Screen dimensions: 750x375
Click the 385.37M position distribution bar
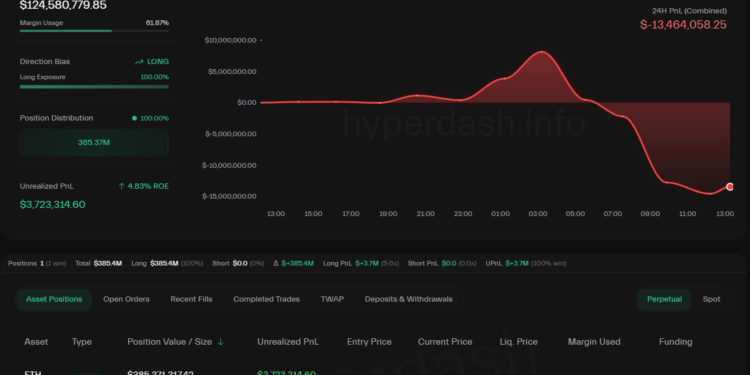click(94, 143)
